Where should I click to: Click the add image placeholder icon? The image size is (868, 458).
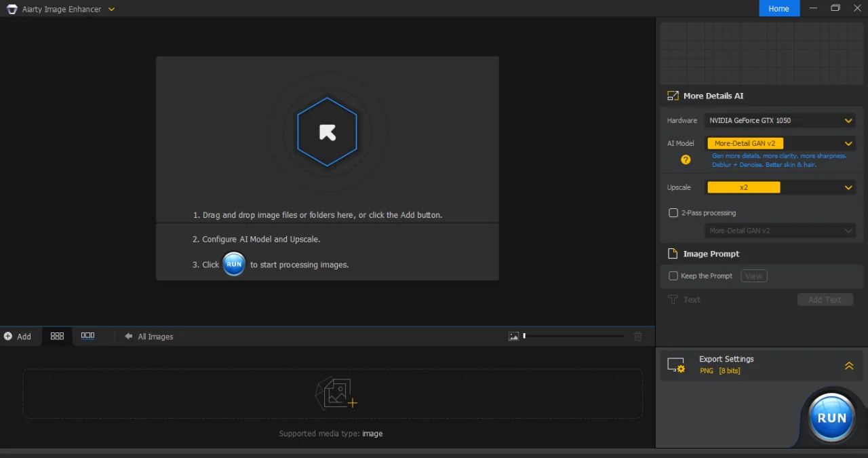click(x=336, y=393)
